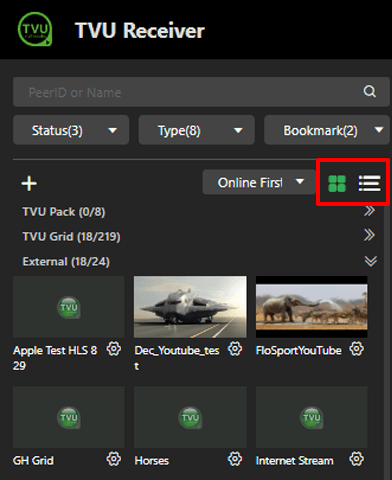Expand the TVU Pack (0/8) group
392x480 pixels.
[370, 211]
